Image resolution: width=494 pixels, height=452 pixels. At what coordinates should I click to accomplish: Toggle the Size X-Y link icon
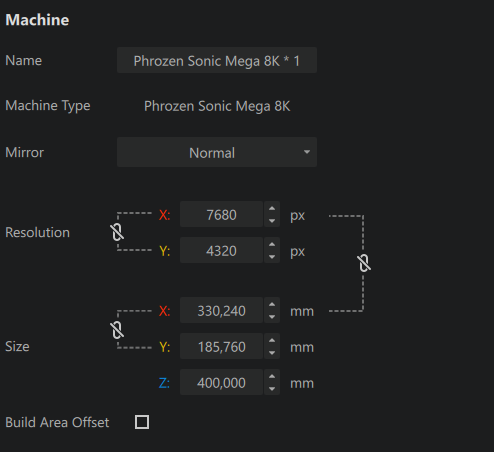tap(117, 330)
